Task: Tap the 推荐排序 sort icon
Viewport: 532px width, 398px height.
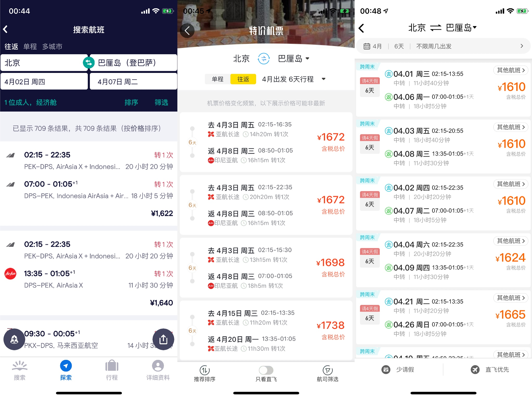Action: coord(204,370)
